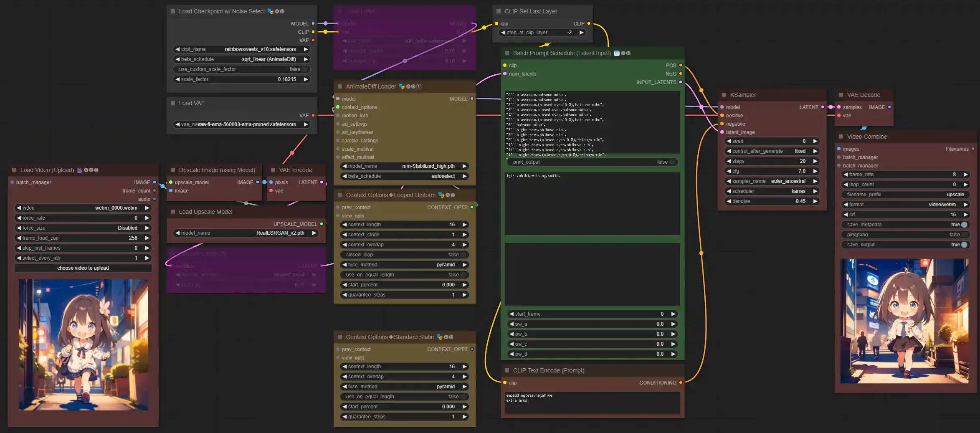Open the ckpt_name dropdown showing rainbowsweets_v10.safetensors
This screenshot has height=433, width=980.
pos(241,49)
